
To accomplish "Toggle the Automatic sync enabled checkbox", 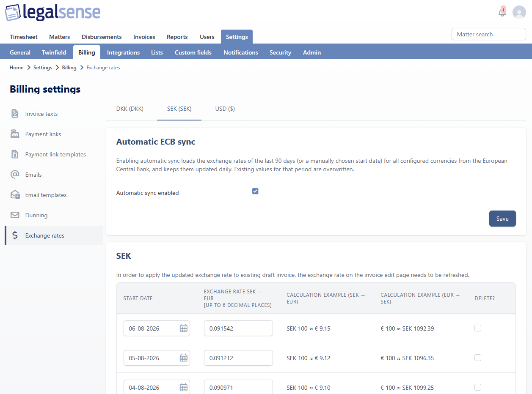I will pos(255,191).
